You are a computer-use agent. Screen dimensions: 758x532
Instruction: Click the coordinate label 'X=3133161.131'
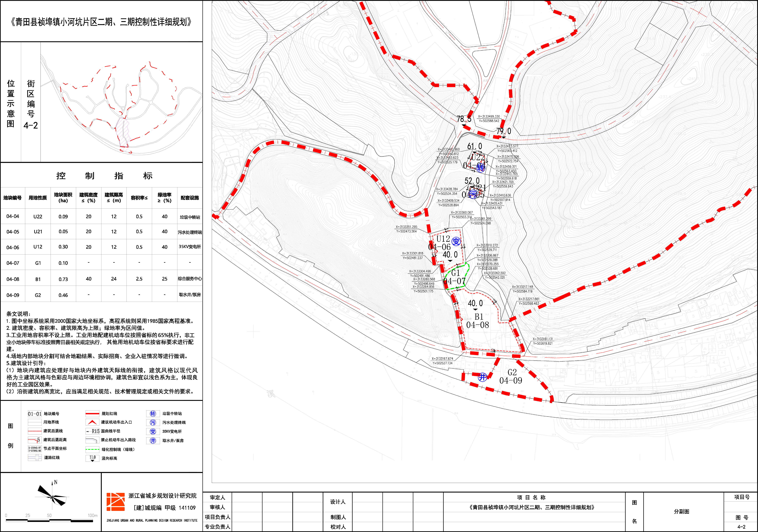click(x=543, y=339)
